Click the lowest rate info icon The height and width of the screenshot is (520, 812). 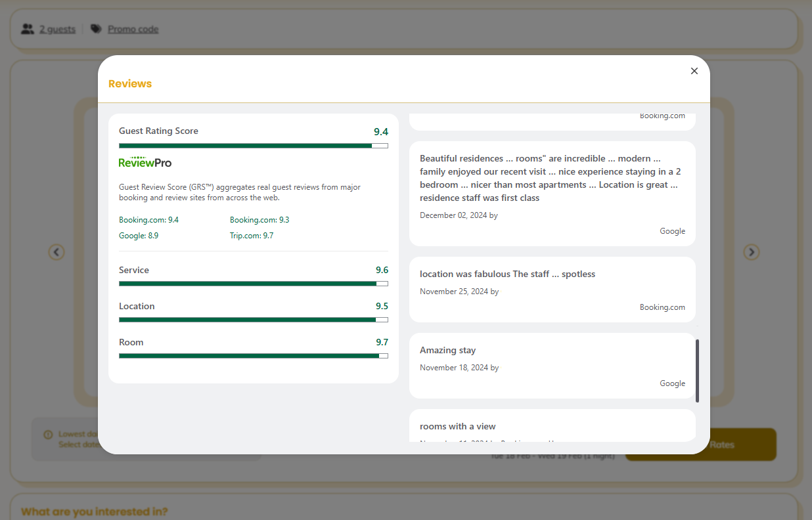(x=48, y=435)
